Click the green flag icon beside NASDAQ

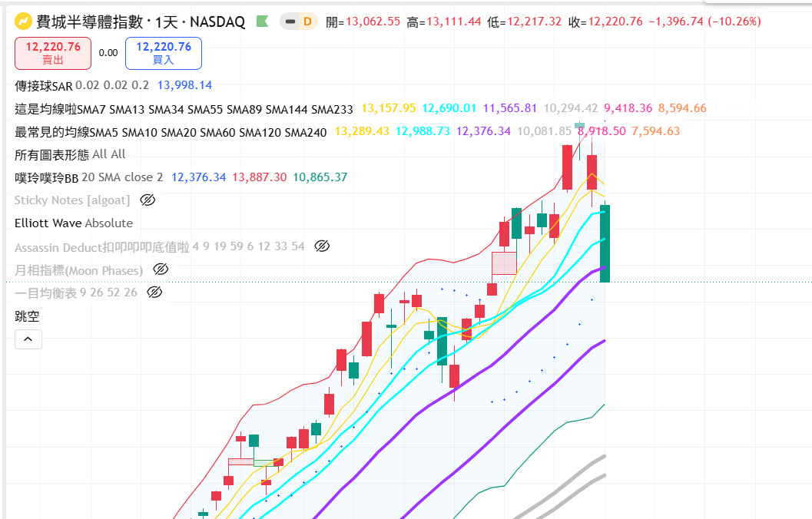(263, 21)
